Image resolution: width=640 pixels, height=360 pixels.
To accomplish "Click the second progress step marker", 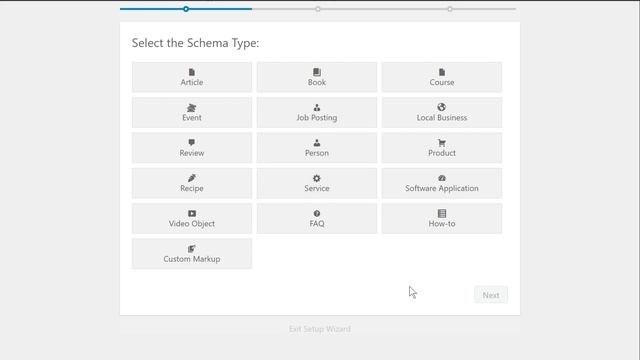I will pyautogui.click(x=318, y=9).
